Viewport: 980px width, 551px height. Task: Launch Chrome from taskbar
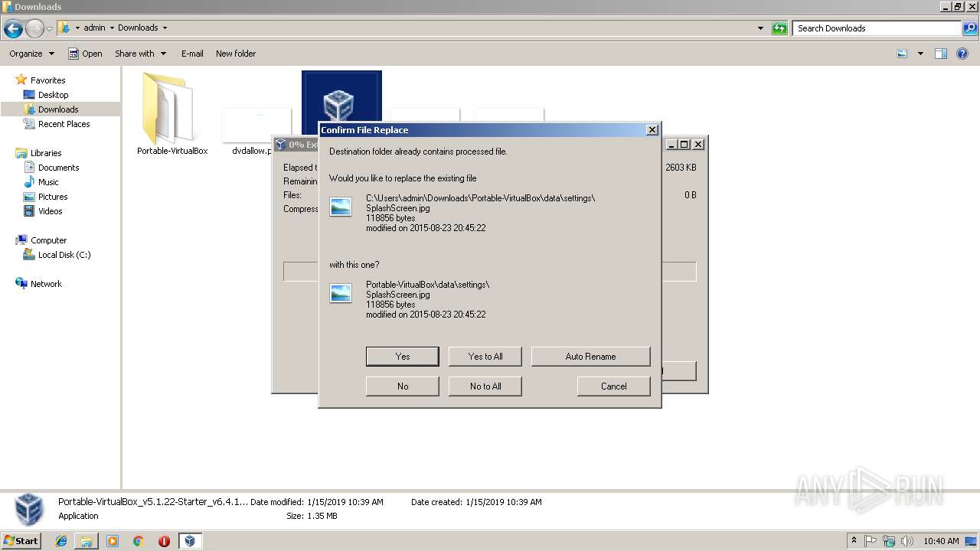click(138, 541)
